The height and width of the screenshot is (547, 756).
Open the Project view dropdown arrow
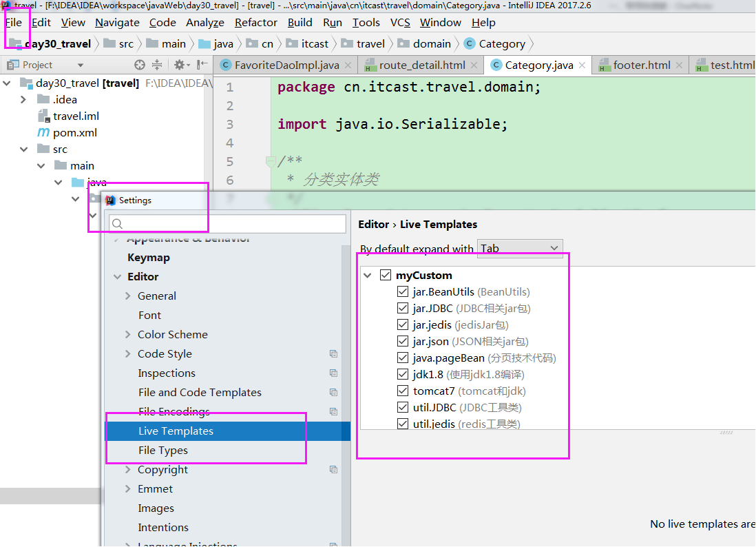[81, 65]
